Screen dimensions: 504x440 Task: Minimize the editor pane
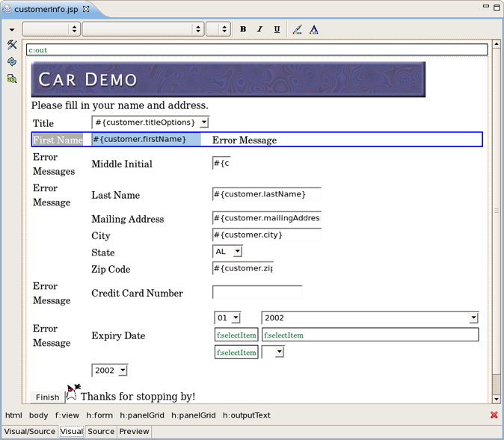486,6
